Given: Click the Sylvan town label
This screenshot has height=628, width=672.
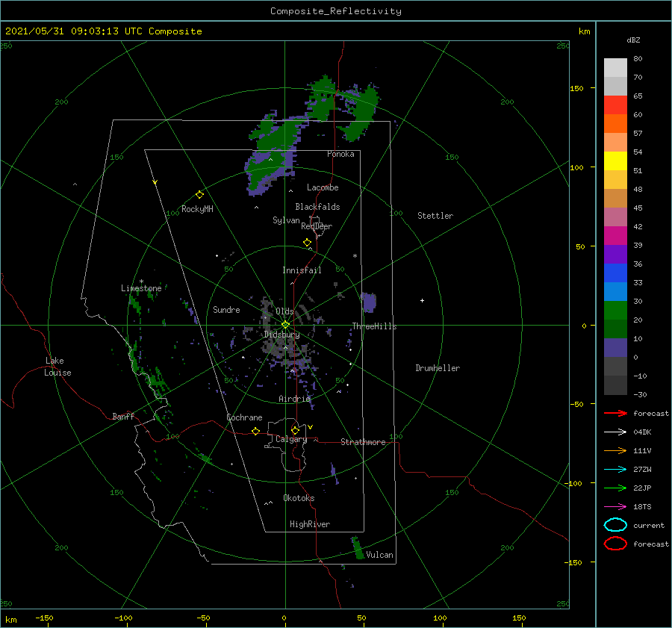Looking at the screenshot, I should 286,220.
